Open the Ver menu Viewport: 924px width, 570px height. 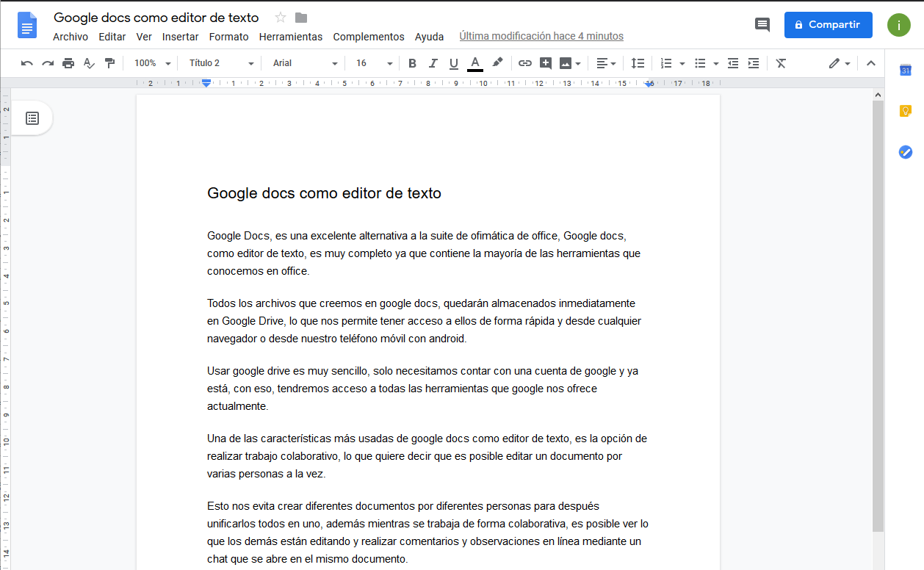144,37
